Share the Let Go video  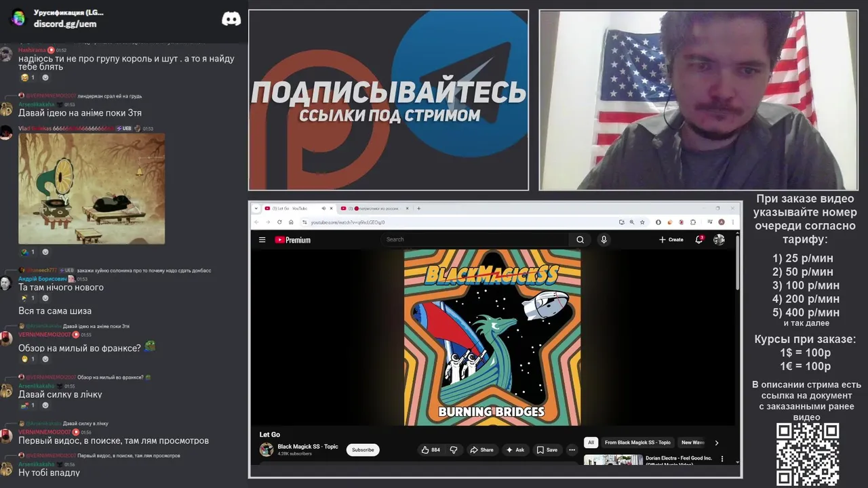click(481, 449)
